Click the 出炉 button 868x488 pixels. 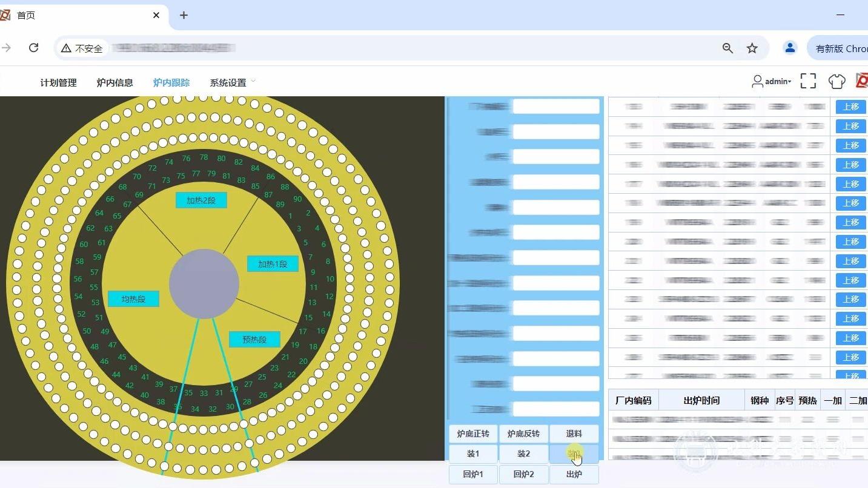[574, 475]
